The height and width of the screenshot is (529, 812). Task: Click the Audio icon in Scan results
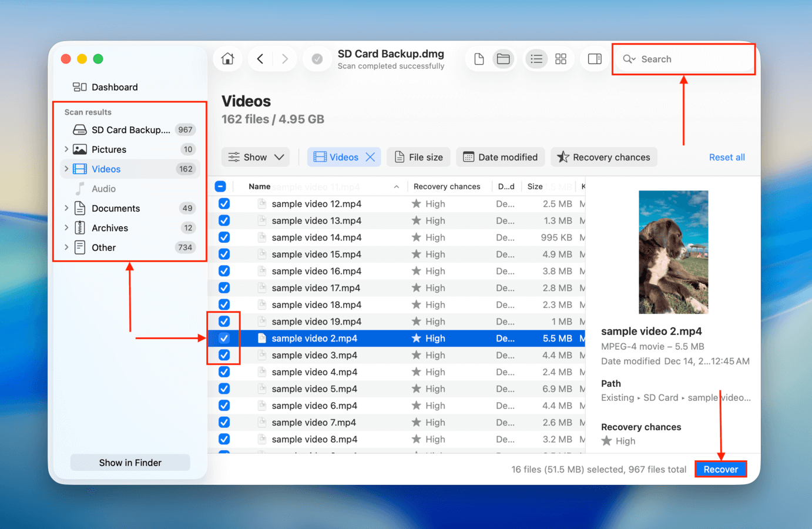[80, 189]
